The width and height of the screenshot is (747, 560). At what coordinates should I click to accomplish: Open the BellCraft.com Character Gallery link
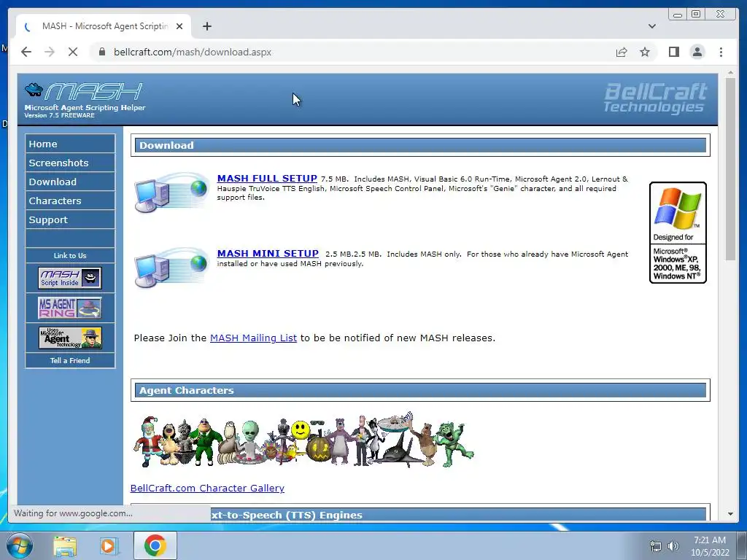[207, 488]
